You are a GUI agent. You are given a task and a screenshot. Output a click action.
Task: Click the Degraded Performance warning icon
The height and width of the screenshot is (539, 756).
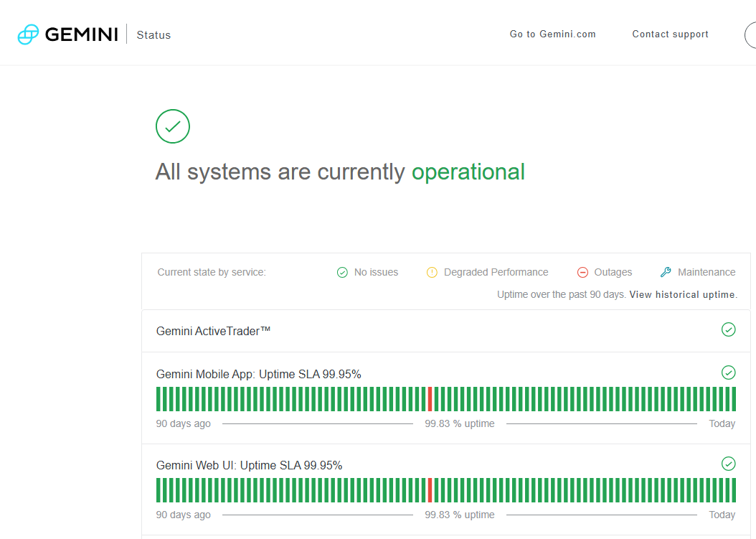[x=432, y=272]
